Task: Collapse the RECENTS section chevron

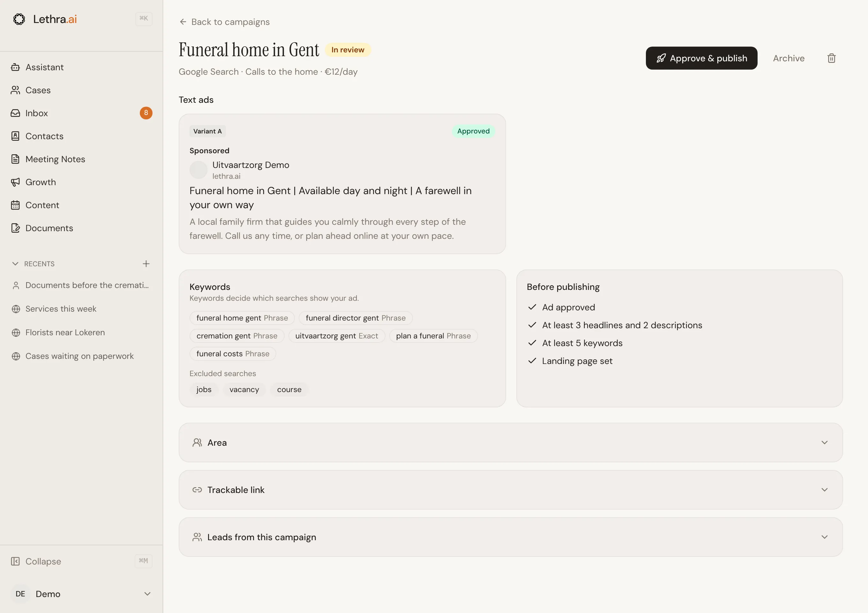Action: pyautogui.click(x=15, y=264)
